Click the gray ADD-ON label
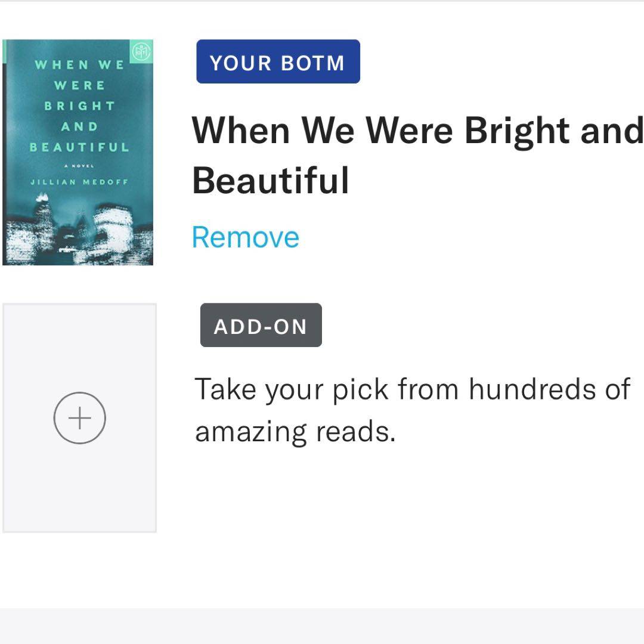Image resolution: width=644 pixels, height=644 pixels. 261,326
